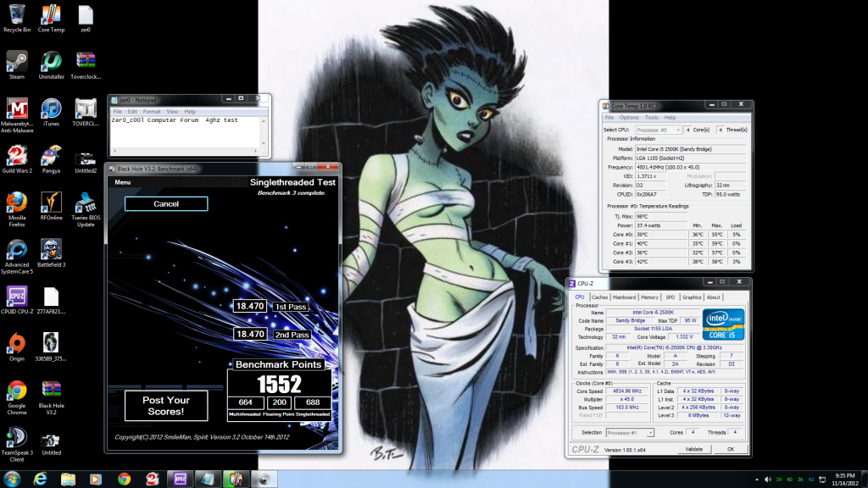868x488 pixels.
Task: Open Notepad's Format menu
Action: [151, 112]
